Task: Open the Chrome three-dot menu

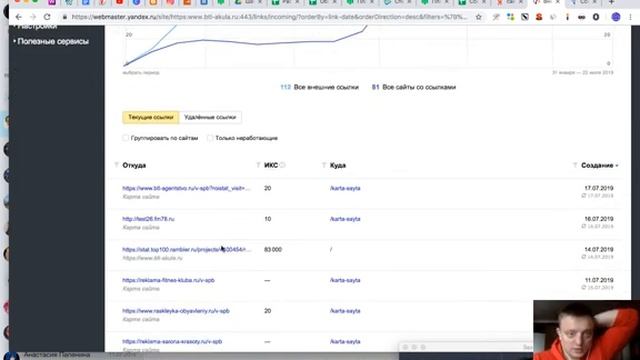Action: (x=631, y=17)
